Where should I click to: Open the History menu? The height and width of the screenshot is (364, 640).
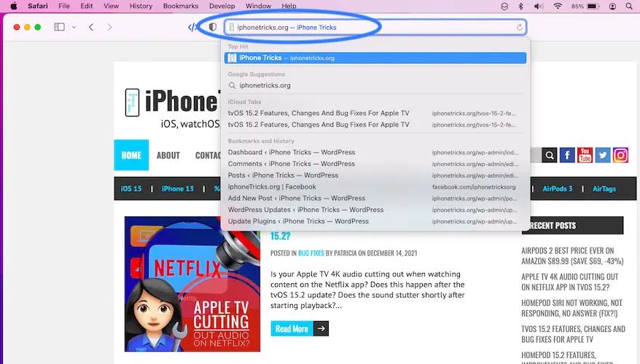click(x=141, y=6)
